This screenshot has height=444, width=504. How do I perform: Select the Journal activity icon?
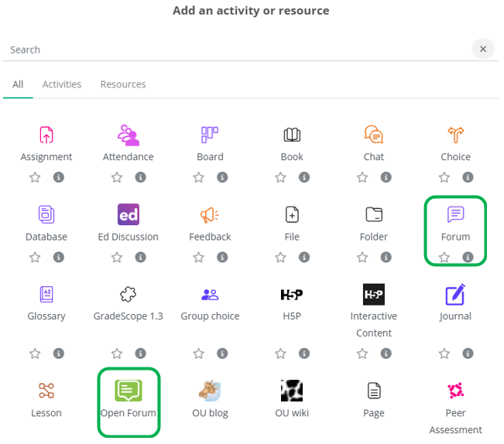tap(455, 295)
